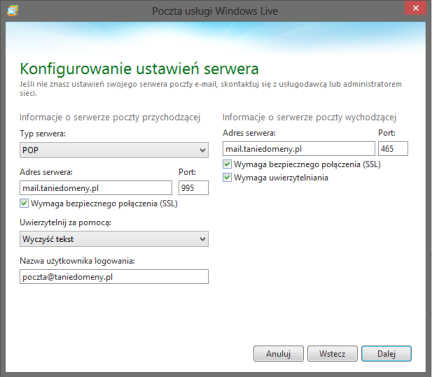Continue with the Dalej button
Screen dimensions: 432x377
[386, 354]
